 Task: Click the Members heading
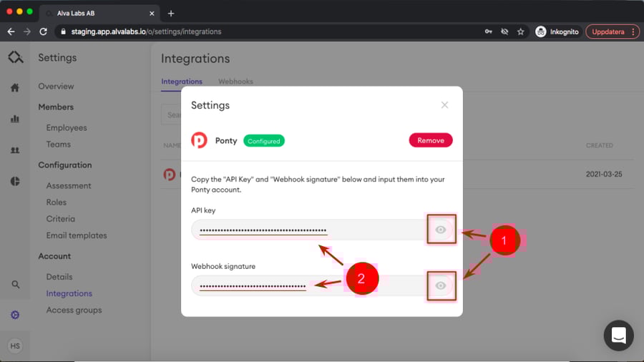56,107
